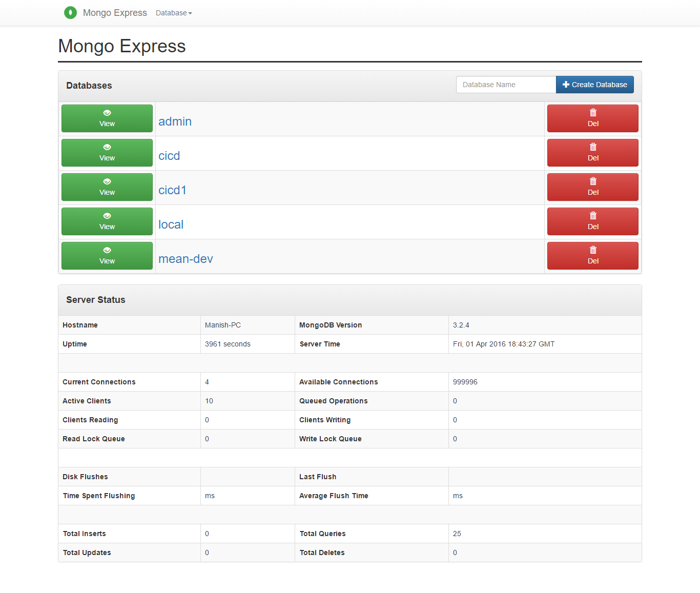Select the Database Name input field
The image size is (700, 593).
(505, 84)
